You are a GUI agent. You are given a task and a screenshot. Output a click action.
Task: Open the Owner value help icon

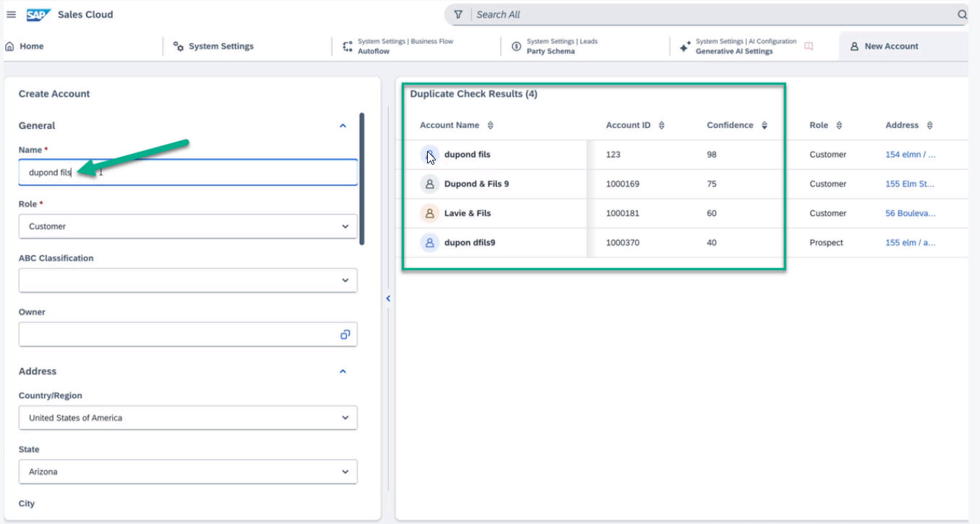[345, 335]
